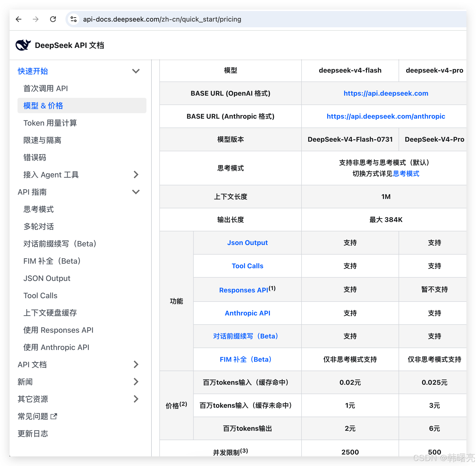This screenshot has width=476, height=466.
Task: Expand the 其它资源 section chevron
Action: coord(136,399)
